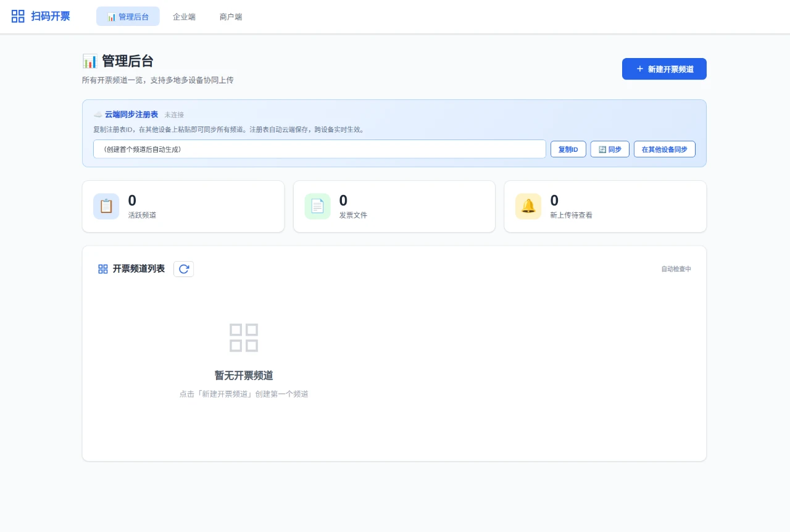Click the 在其他设备同步 button
Viewport: 790px width, 532px height.
[x=664, y=149]
